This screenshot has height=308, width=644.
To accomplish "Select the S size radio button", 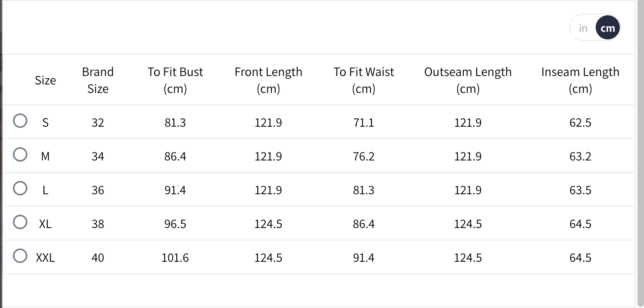I will click(20, 121).
